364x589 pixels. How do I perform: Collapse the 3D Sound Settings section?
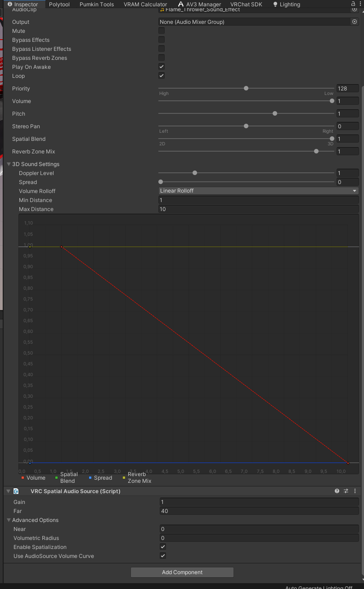(9, 164)
